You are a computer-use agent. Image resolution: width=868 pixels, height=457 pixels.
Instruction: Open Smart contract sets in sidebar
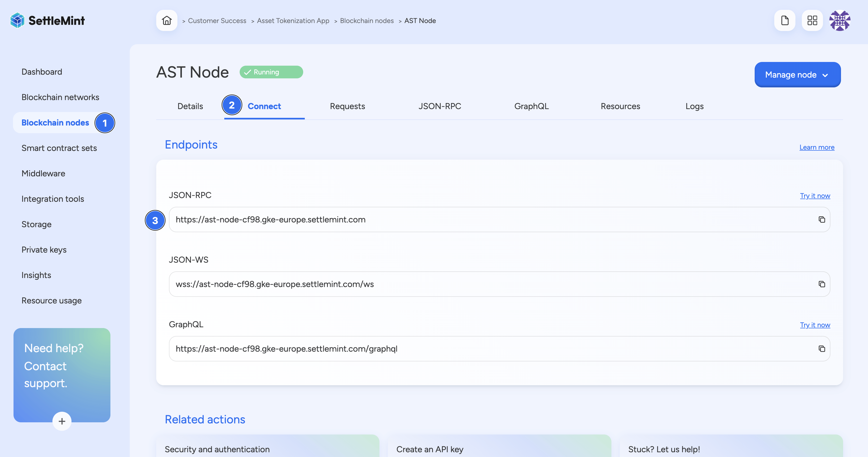pos(59,148)
